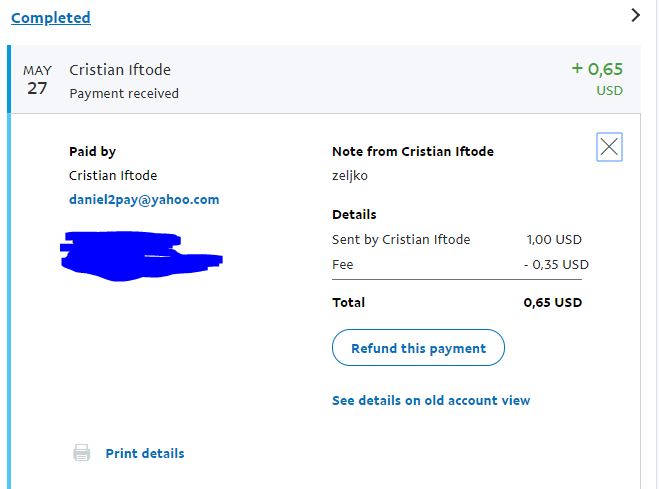Click the printer icon beside Print details
This screenshot has height=489, width=659.
[82, 453]
